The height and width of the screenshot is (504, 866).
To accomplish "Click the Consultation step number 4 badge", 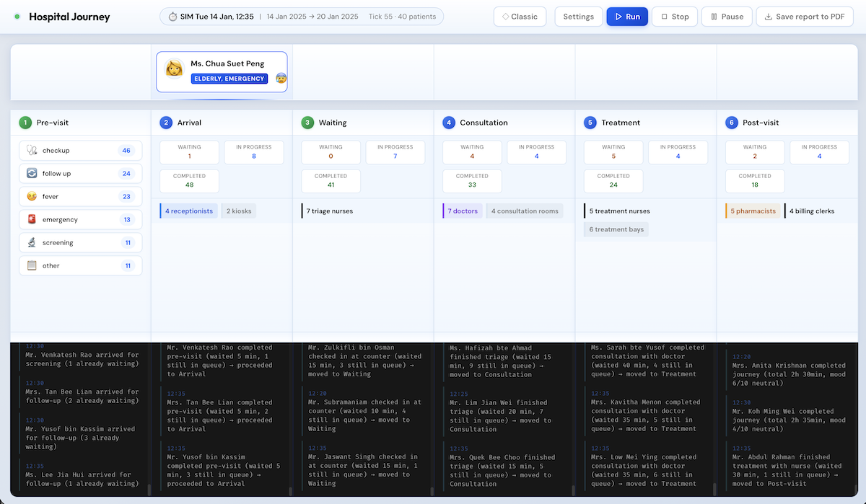I will (449, 123).
